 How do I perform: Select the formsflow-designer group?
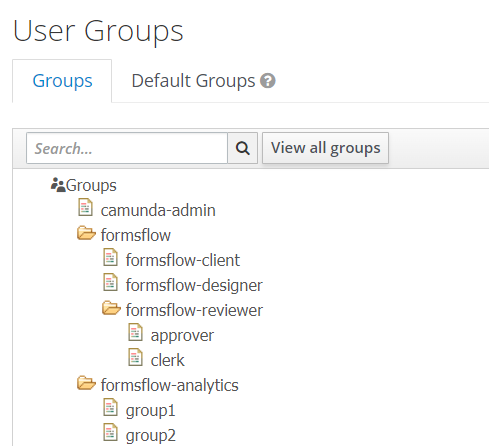coord(194,285)
